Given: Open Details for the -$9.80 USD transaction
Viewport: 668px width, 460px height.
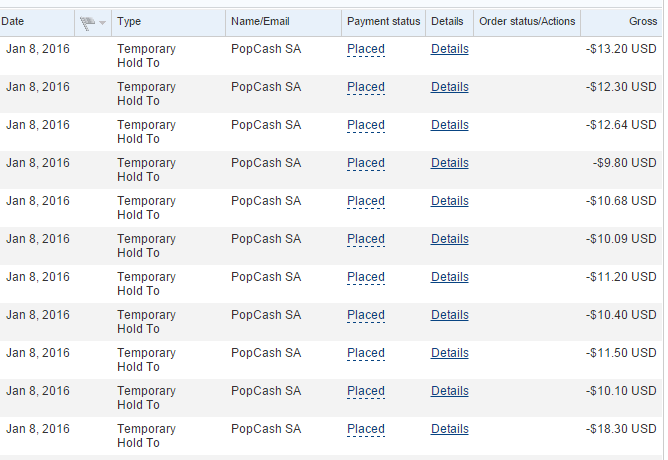Looking at the screenshot, I should pos(449,163).
